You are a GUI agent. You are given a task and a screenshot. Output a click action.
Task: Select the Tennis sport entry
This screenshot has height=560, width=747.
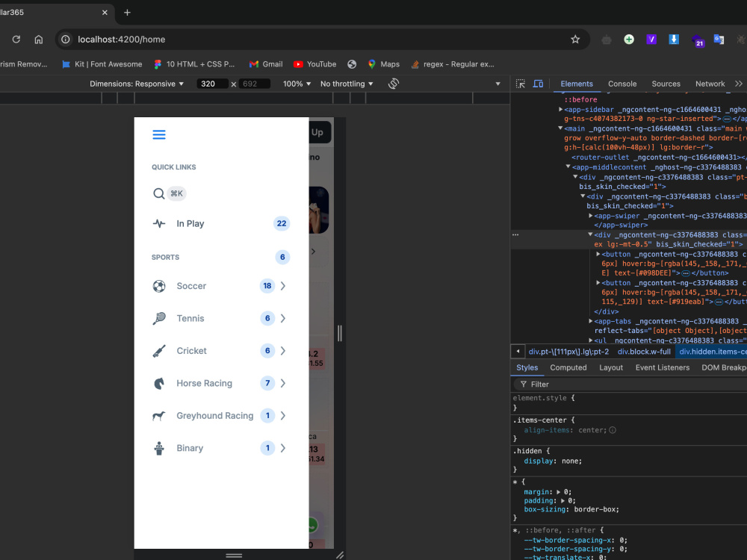pyautogui.click(x=190, y=318)
